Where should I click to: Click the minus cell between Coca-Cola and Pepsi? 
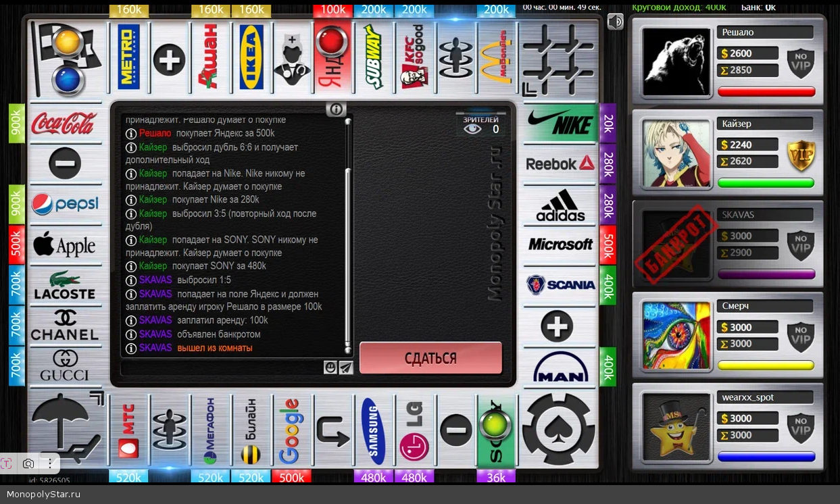[65, 163]
